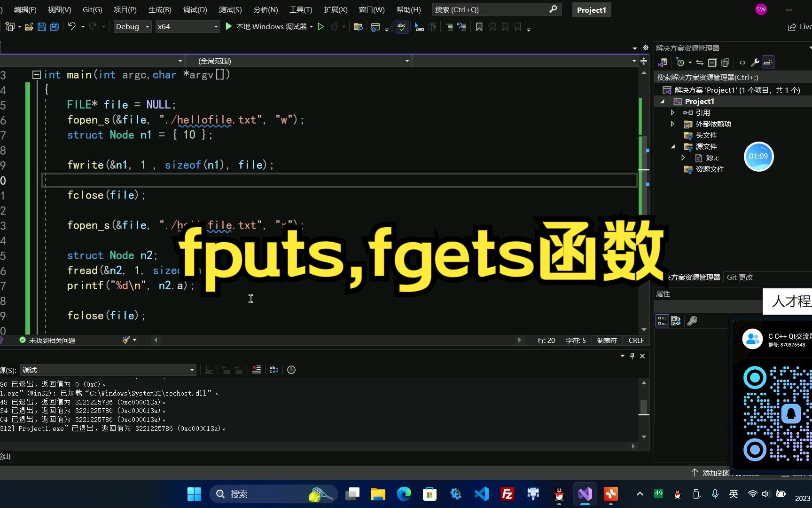Collapse the Project1 tree node

click(x=663, y=102)
